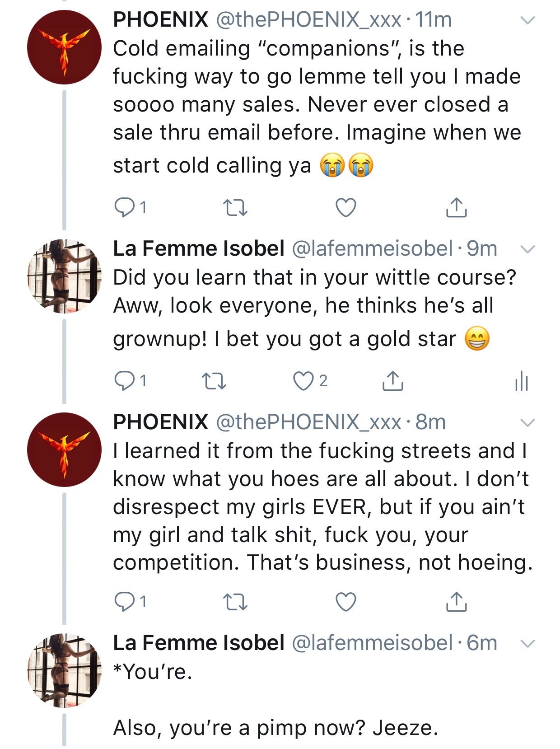This screenshot has height=749, width=560.
Task: Retweet PHOENIX's cold emailing tweet
Action: click(235, 207)
